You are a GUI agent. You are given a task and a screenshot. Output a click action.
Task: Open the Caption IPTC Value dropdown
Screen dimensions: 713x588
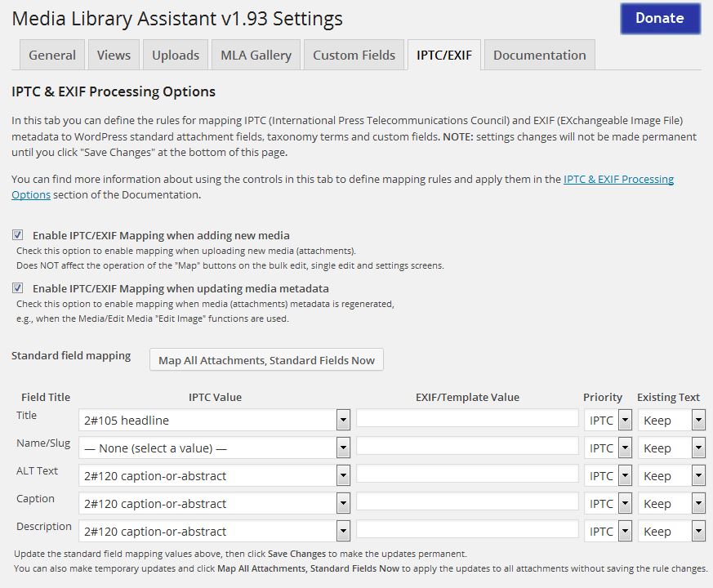pyautogui.click(x=214, y=503)
